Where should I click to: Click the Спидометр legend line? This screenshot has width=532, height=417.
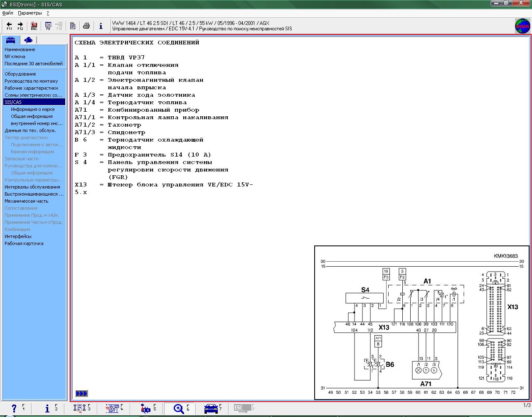point(110,132)
